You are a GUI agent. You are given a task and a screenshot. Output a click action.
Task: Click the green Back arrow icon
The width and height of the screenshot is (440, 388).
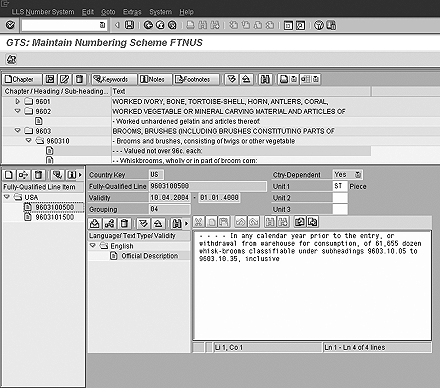[x=148, y=25]
